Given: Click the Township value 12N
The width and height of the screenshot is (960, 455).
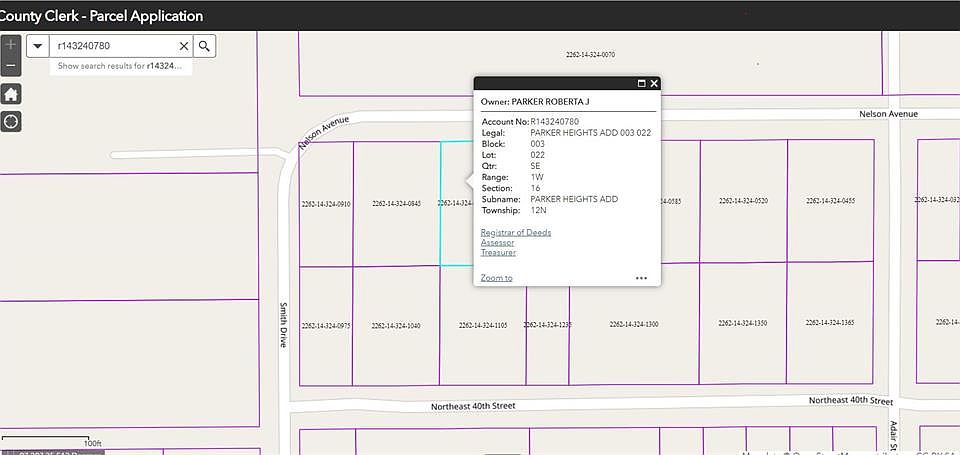Looking at the screenshot, I should click(x=538, y=210).
